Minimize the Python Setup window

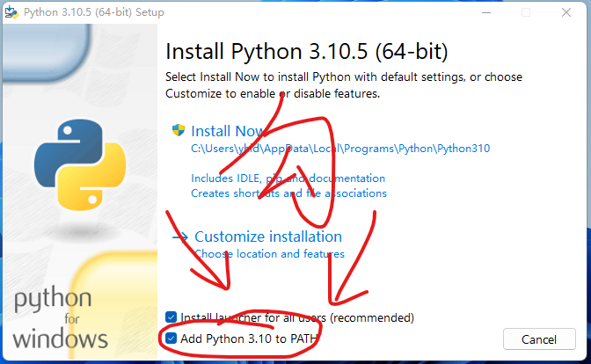486,12
